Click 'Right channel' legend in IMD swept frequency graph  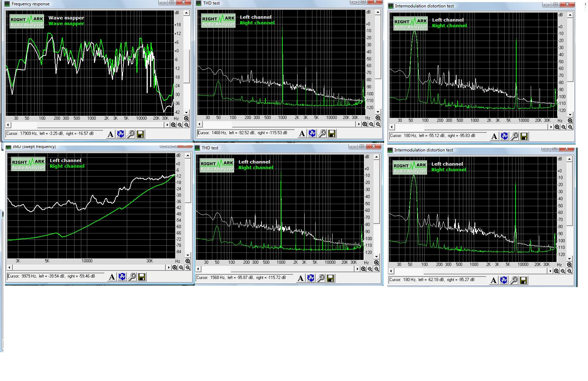[x=67, y=166]
